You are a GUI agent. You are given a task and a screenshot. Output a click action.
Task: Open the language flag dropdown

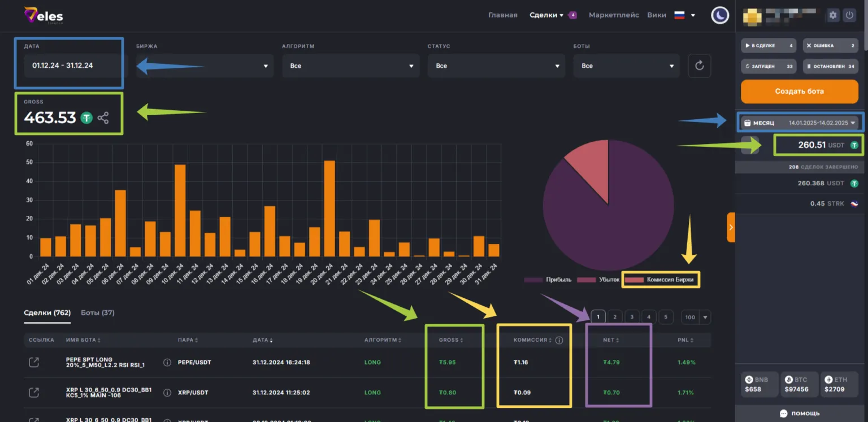tap(684, 15)
